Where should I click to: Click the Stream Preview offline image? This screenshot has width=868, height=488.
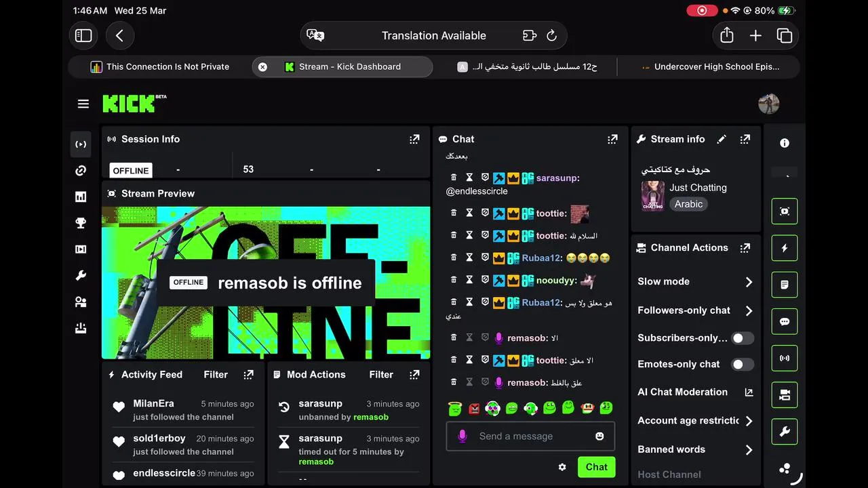pyautogui.click(x=266, y=283)
